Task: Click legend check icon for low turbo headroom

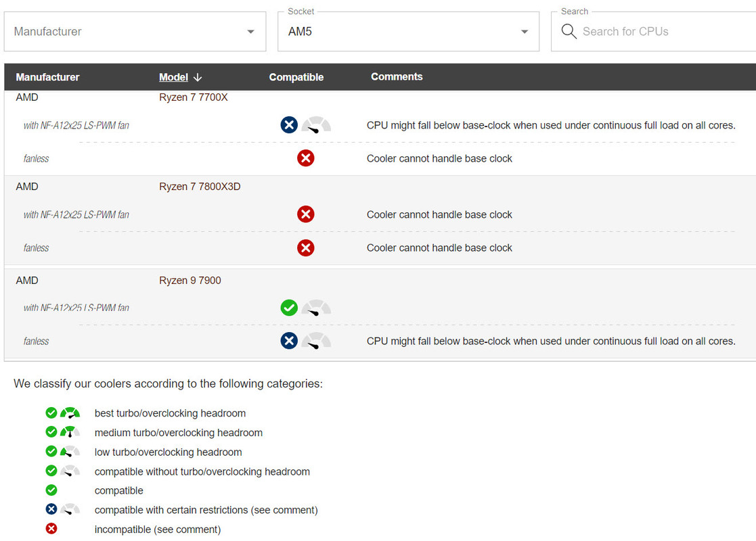Action: tap(51, 451)
